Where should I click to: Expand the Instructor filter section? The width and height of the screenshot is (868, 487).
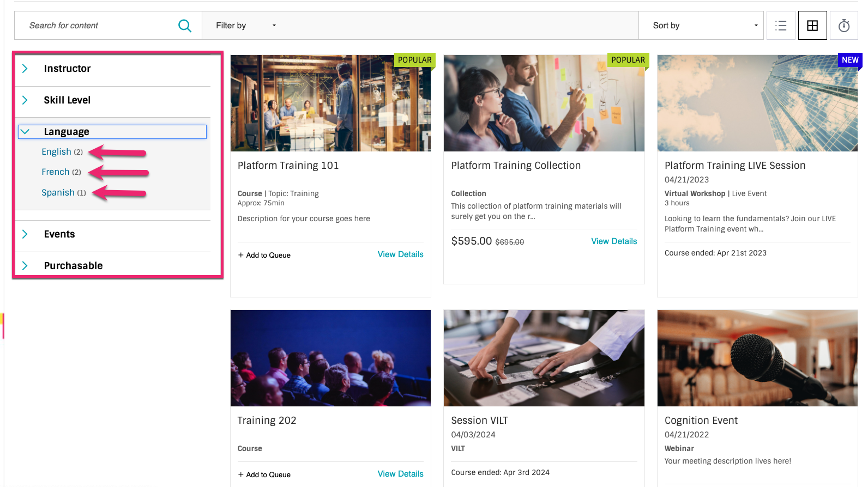[x=112, y=69]
